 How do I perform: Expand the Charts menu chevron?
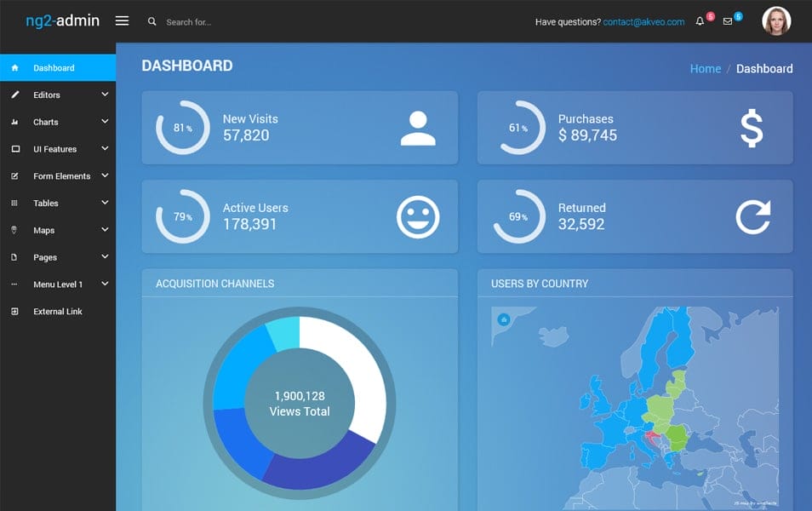pos(105,122)
